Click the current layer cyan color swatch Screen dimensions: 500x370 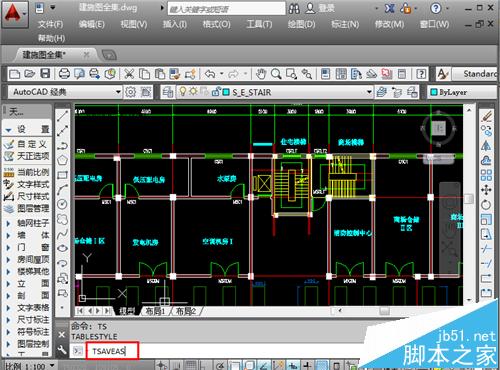pos(226,92)
